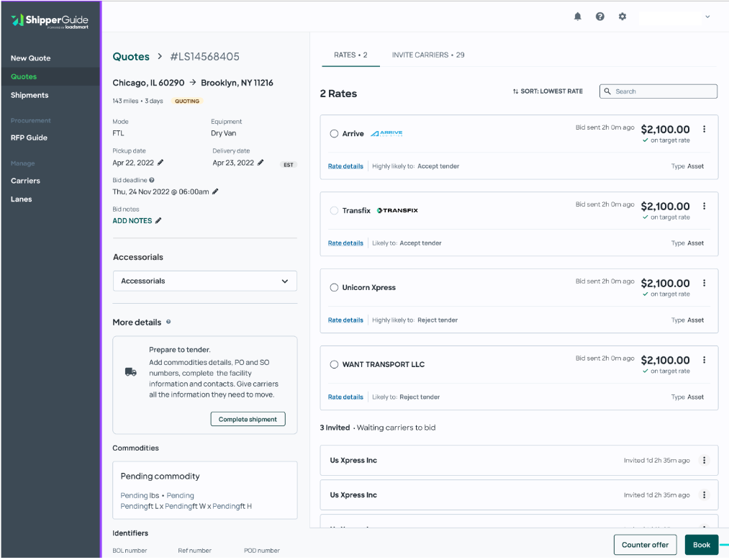Open the user account dropdown chevron
The image size is (729, 560).
point(707,17)
